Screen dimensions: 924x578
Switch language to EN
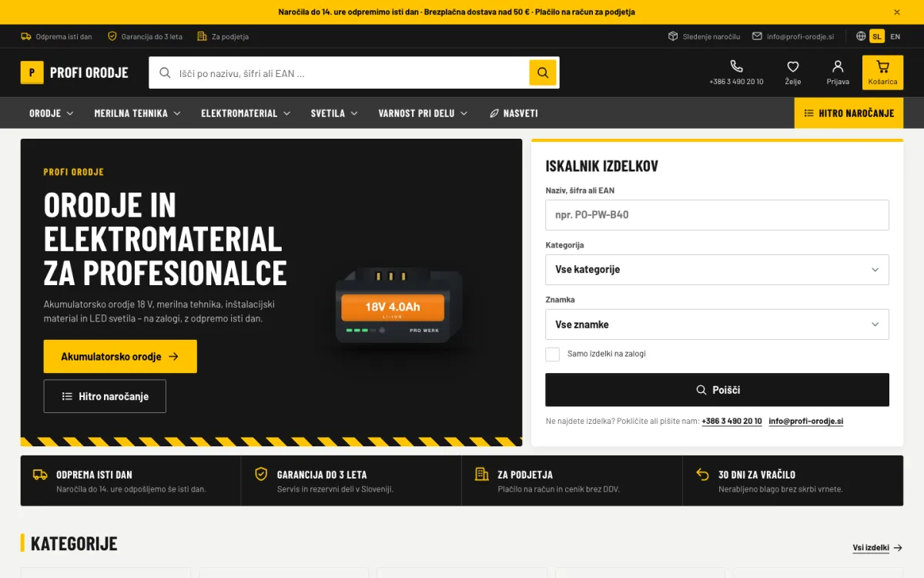[896, 36]
